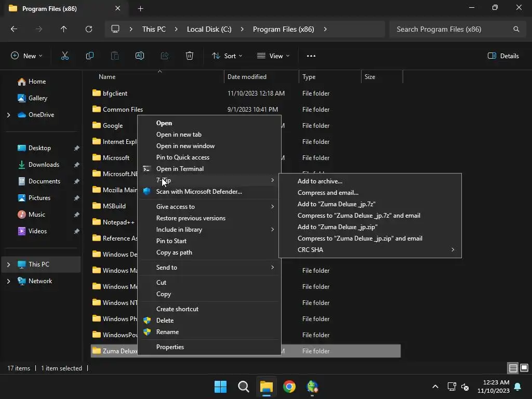Go back with the left arrow
Image resolution: width=532 pixels, height=399 pixels.
pos(14,29)
